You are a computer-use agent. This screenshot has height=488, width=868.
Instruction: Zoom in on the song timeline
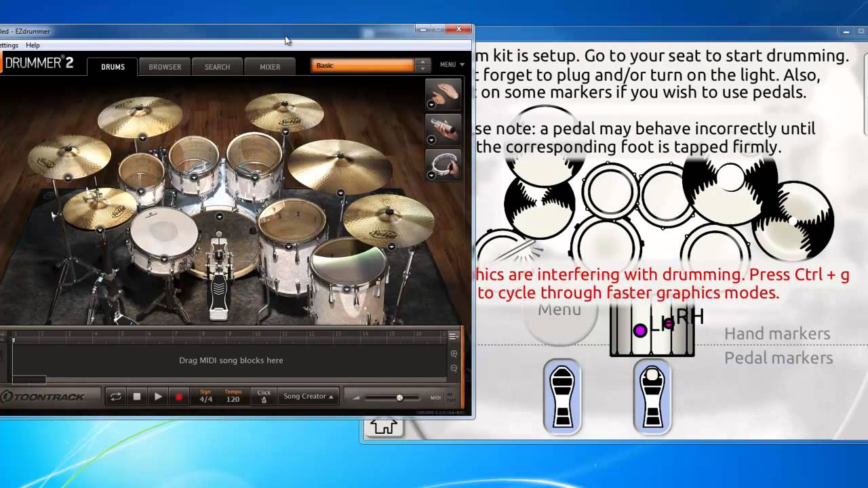tap(454, 354)
